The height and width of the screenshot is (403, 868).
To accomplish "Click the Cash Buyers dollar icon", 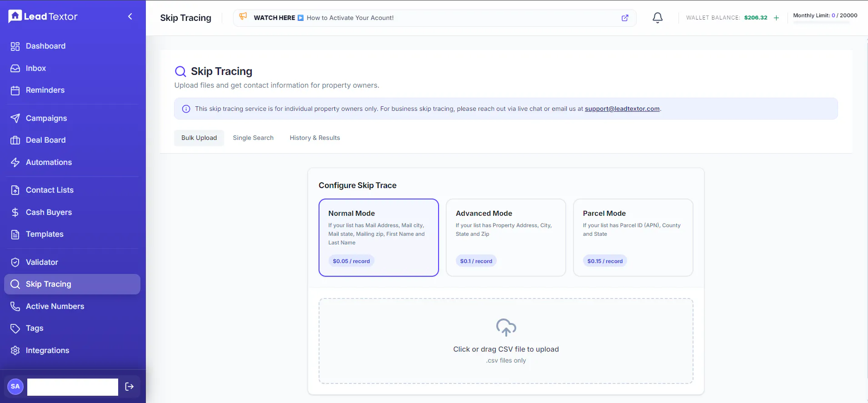I will coord(15,212).
